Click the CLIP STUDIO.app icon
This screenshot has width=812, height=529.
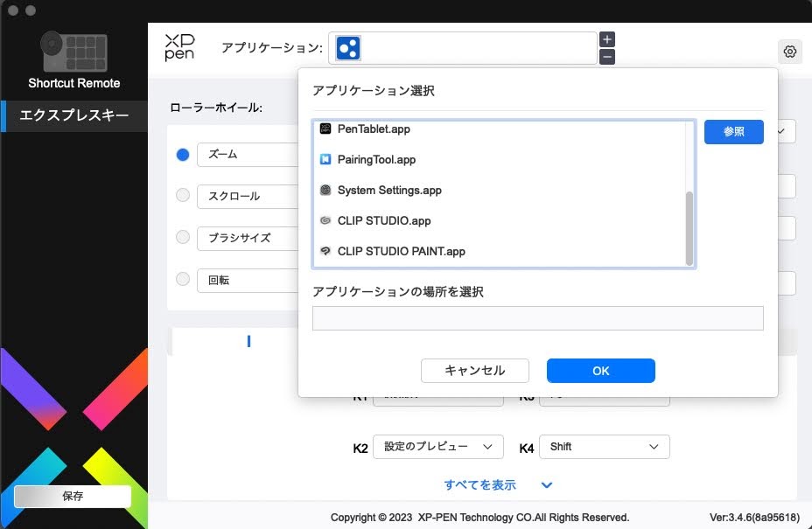point(325,220)
